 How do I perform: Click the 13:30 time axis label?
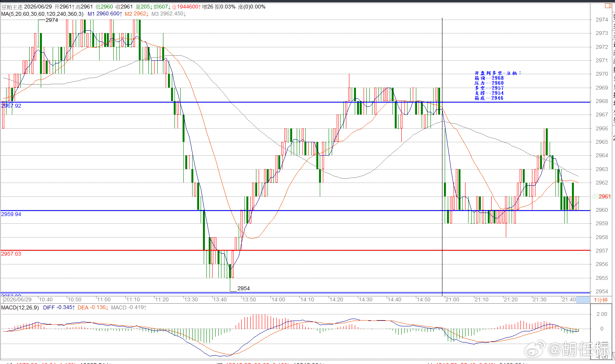(191, 300)
